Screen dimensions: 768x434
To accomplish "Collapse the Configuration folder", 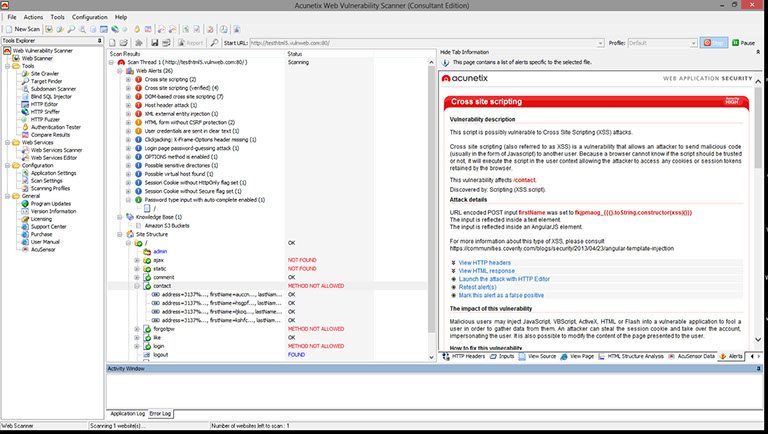I will [x=7, y=166].
